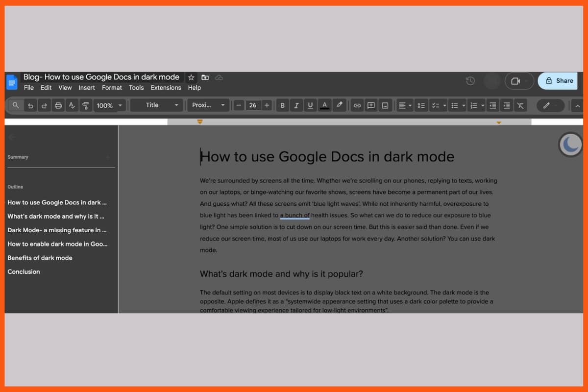Viewport: 588px width, 392px height.
Task: Expand the checklist options arrow
Action: tap(444, 105)
